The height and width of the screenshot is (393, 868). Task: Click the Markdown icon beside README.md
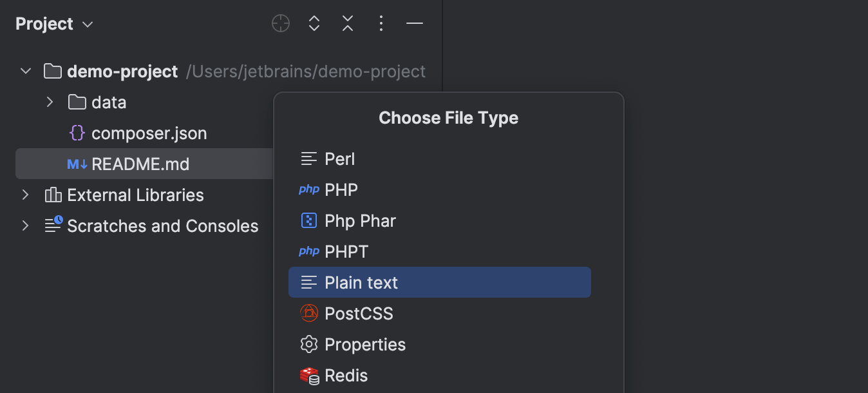pyautogui.click(x=76, y=164)
